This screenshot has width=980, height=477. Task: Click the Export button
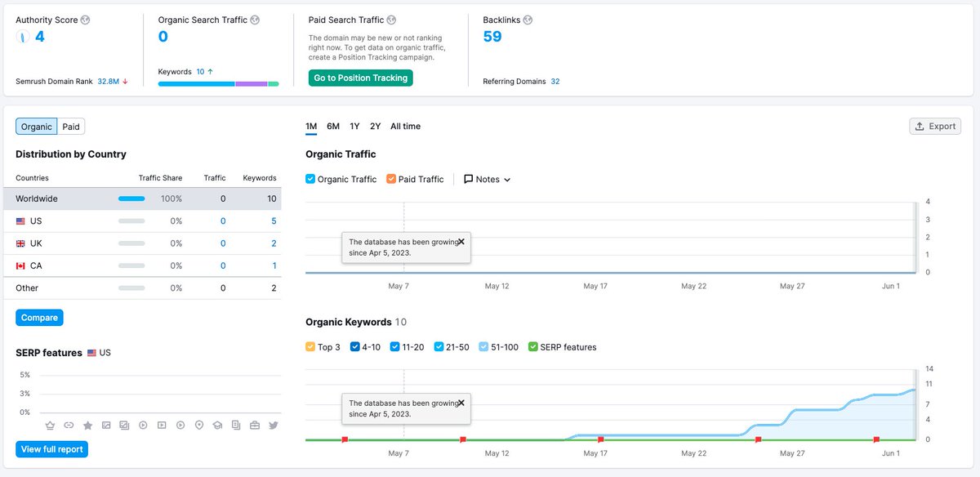click(935, 127)
